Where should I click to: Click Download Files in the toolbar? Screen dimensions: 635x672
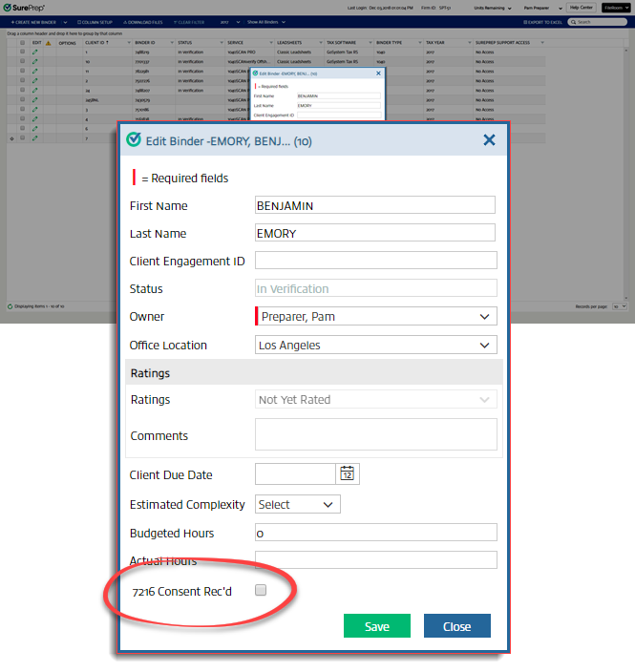(143, 22)
